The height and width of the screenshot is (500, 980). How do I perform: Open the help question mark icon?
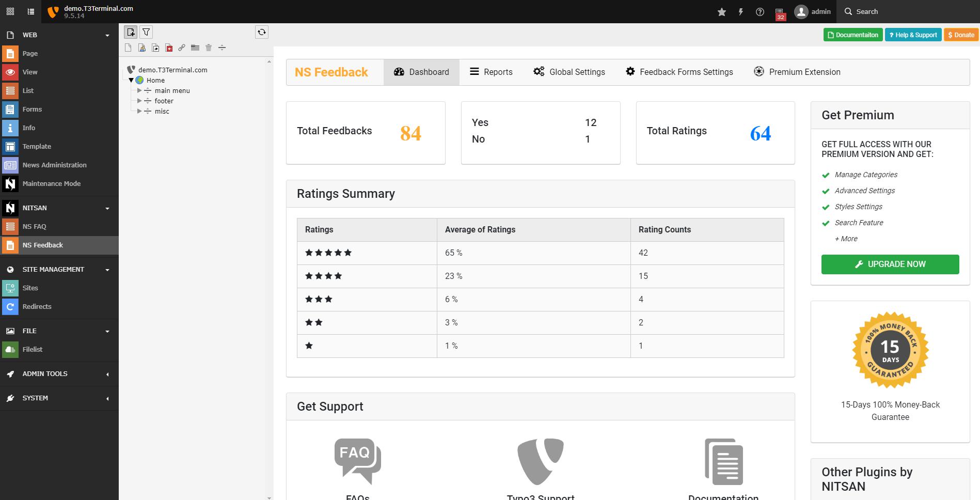click(760, 11)
